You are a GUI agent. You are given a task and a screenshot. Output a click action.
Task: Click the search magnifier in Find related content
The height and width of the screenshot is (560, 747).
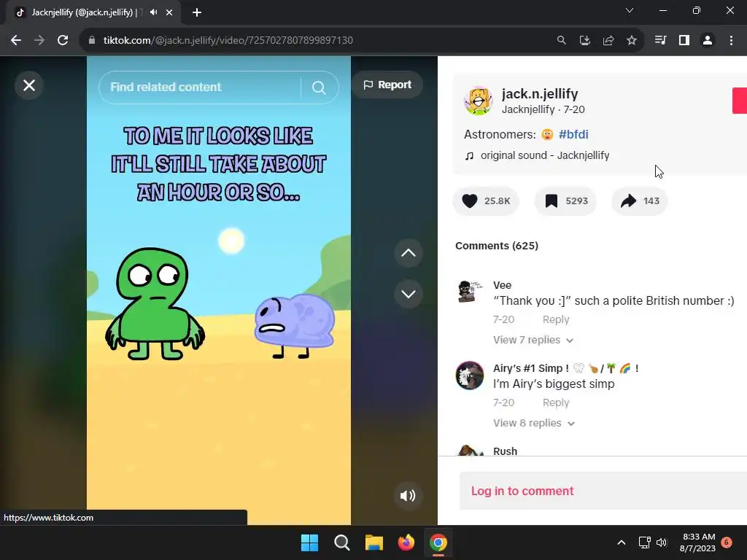point(319,87)
